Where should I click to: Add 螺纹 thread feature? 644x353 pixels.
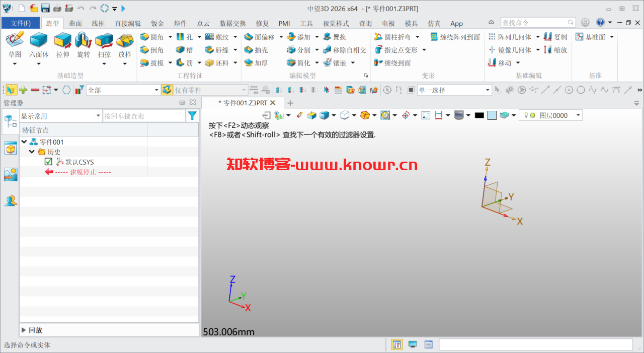tap(217, 37)
